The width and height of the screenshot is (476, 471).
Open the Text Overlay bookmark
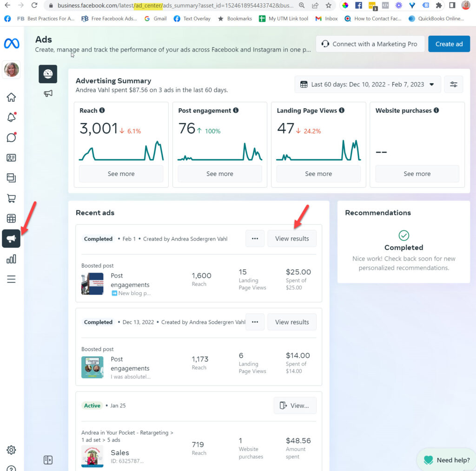click(x=192, y=19)
